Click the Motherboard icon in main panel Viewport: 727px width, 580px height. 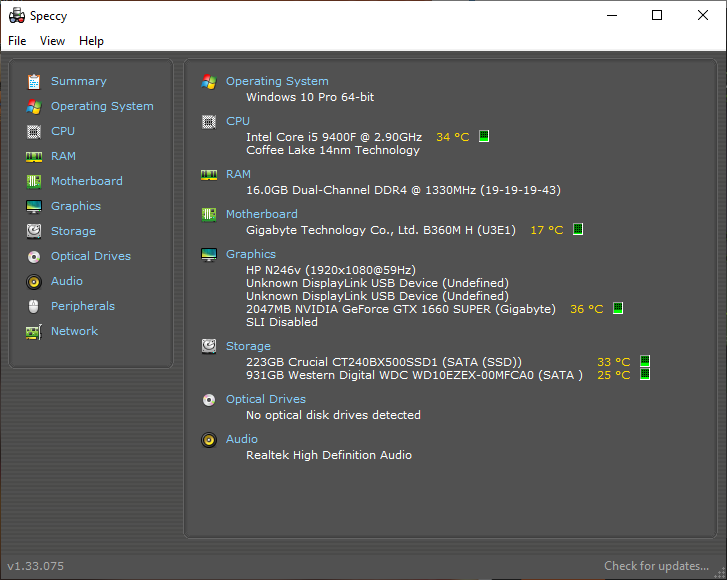[209, 215]
